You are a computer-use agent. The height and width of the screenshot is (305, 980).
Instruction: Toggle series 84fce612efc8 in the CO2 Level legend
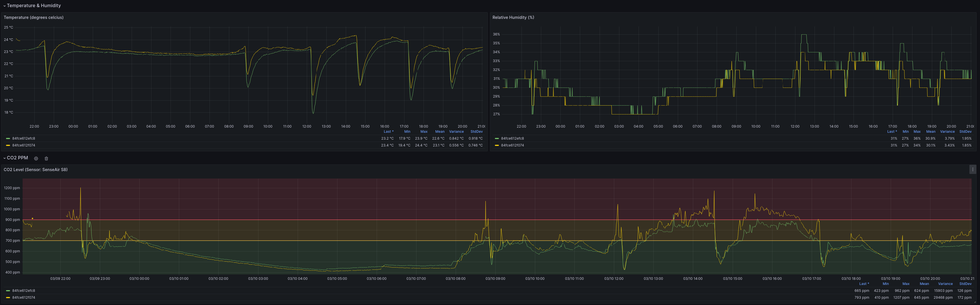tap(23, 290)
